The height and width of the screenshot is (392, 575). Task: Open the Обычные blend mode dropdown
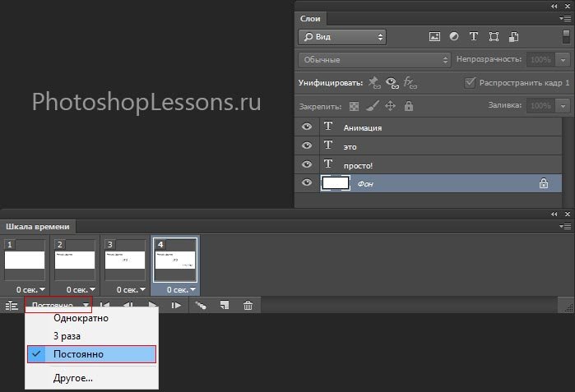374,60
